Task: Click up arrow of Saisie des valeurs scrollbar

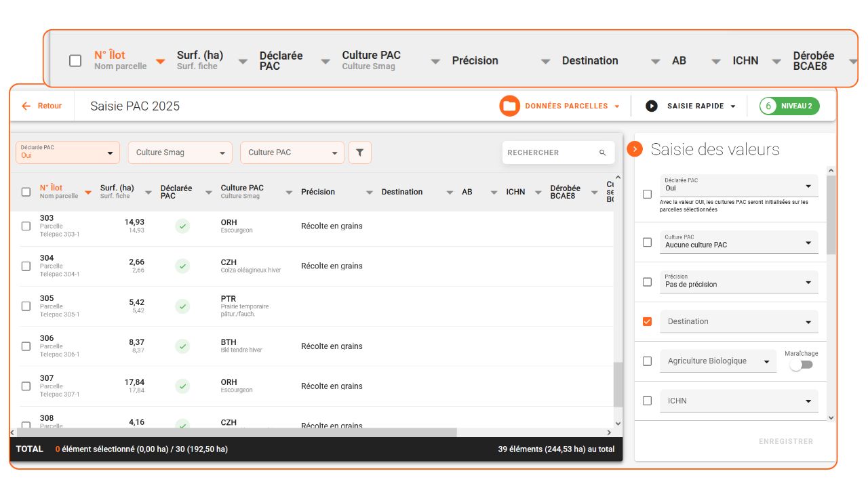Action: (x=831, y=171)
